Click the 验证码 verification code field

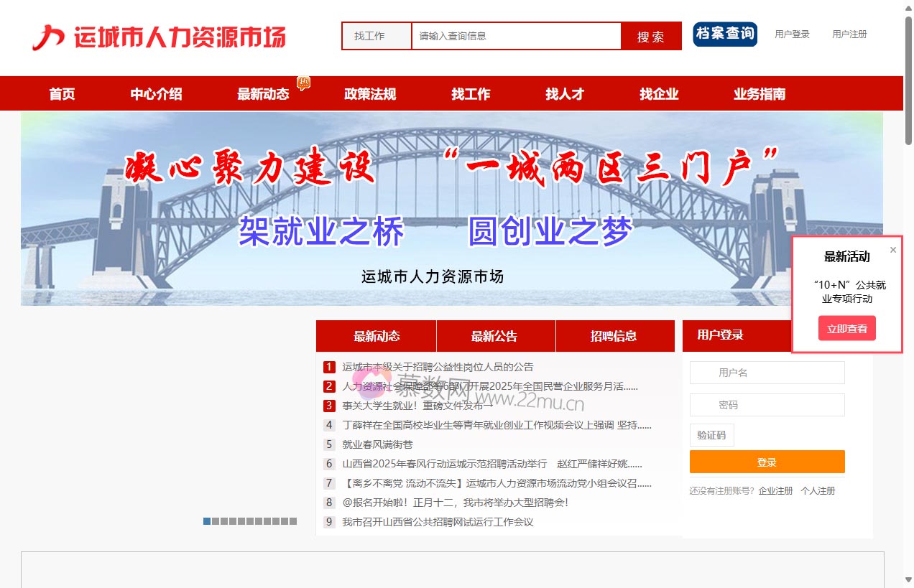(711, 435)
